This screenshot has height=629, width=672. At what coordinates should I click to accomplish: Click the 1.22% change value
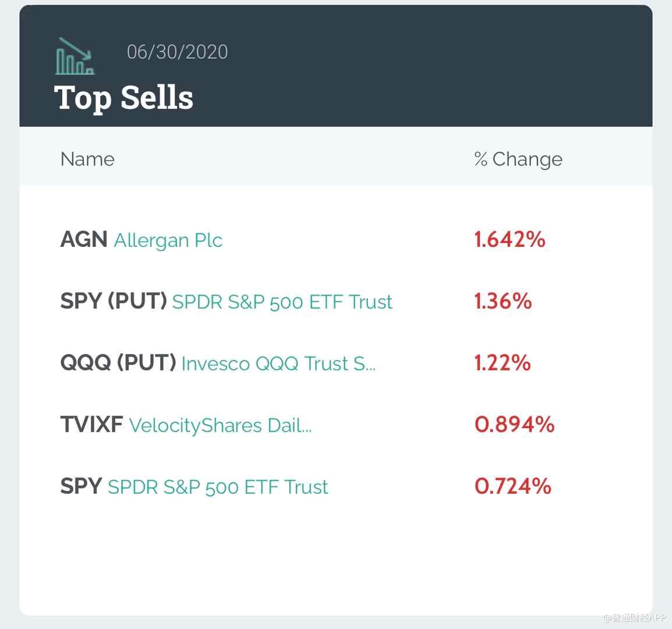(x=502, y=363)
